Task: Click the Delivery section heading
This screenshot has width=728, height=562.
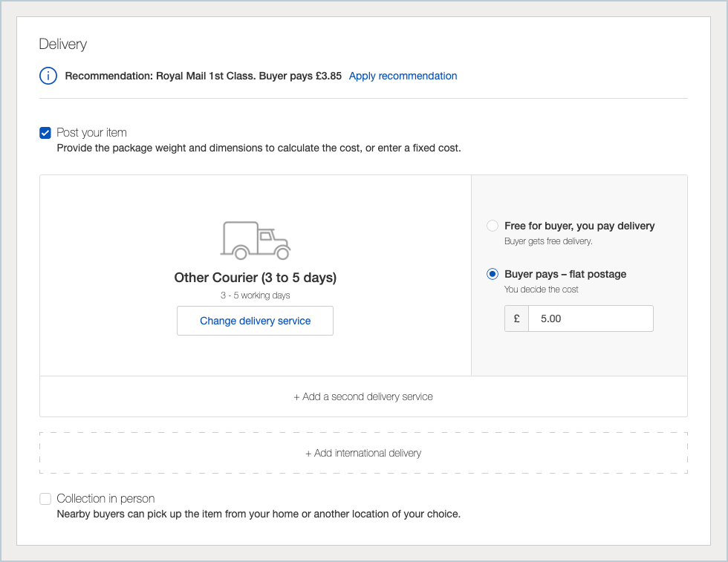Action: pos(63,45)
